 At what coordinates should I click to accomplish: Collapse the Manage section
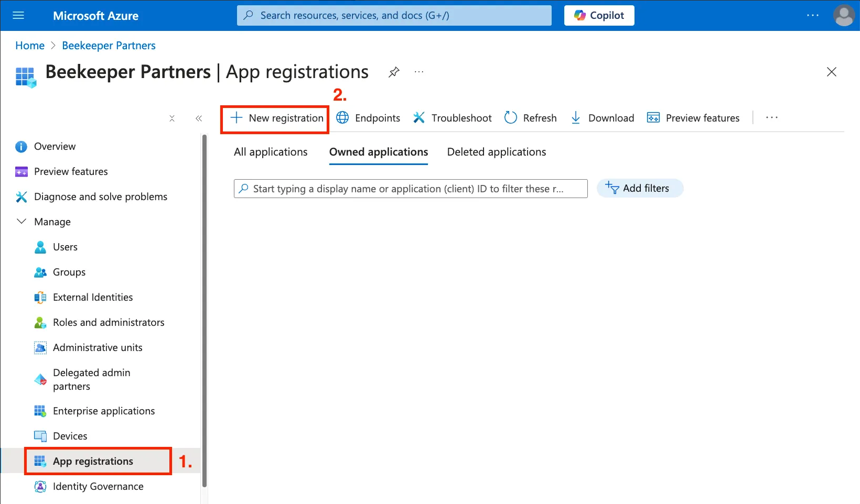[x=21, y=222]
